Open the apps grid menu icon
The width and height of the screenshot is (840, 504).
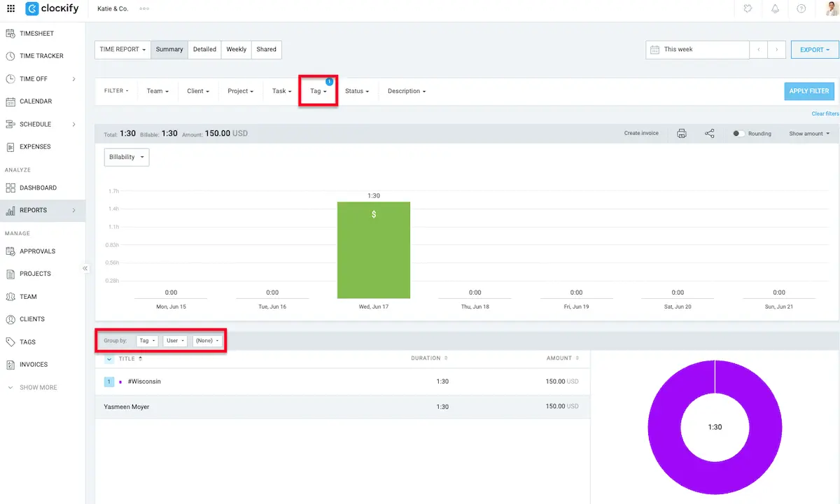pos(10,9)
